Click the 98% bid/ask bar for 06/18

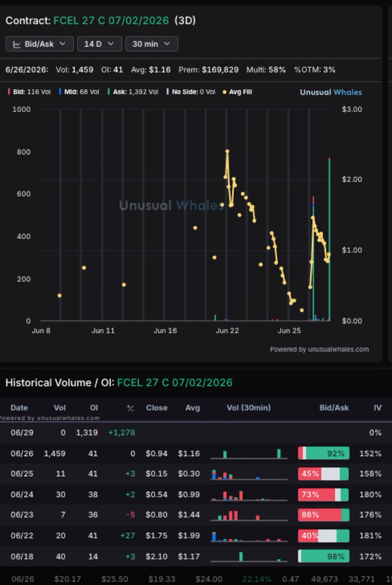[324, 556]
